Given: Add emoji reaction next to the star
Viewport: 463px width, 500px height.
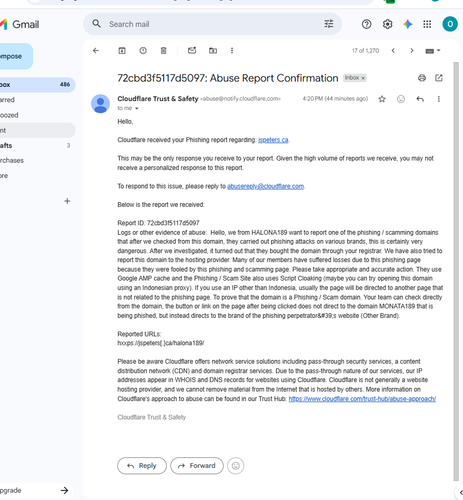Looking at the screenshot, I should (x=401, y=99).
